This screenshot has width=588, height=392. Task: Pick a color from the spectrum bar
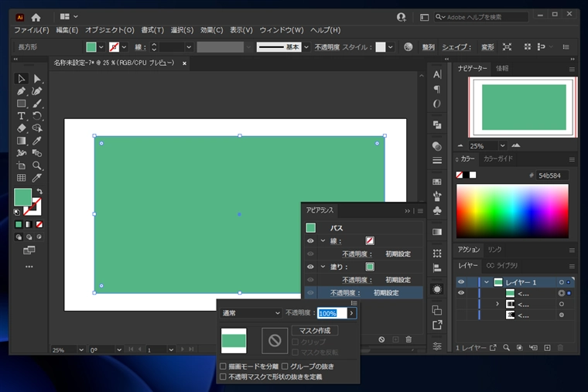pos(512,211)
